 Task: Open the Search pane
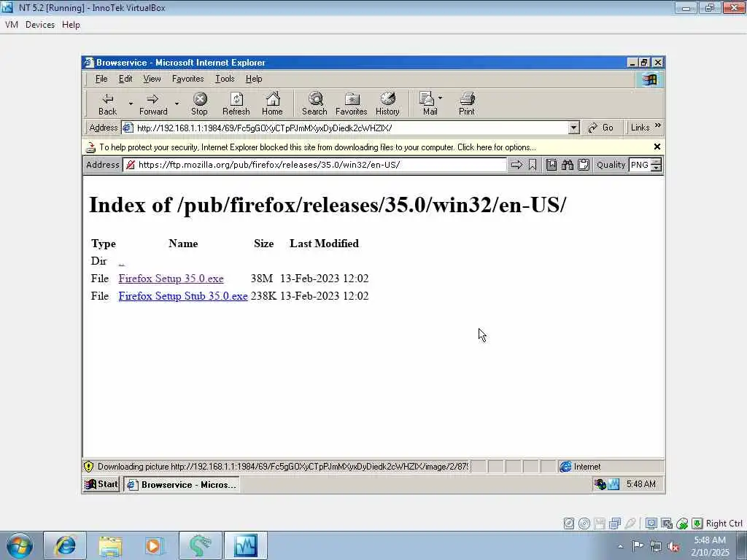click(x=314, y=104)
